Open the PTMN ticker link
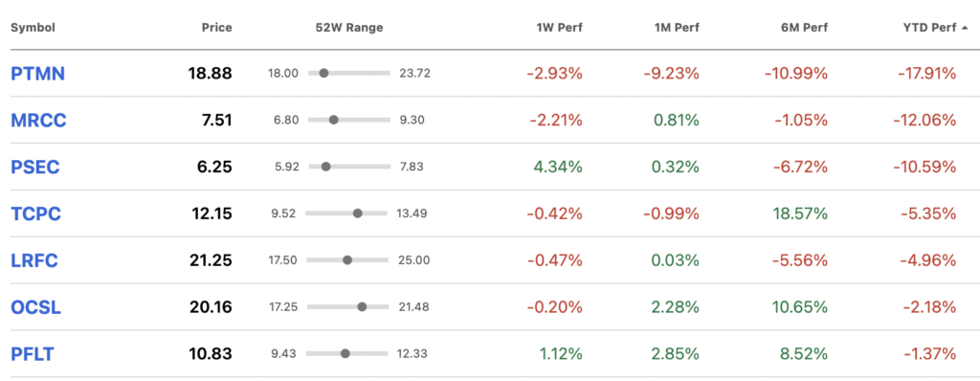This screenshot has width=980, height=381. 38,74
